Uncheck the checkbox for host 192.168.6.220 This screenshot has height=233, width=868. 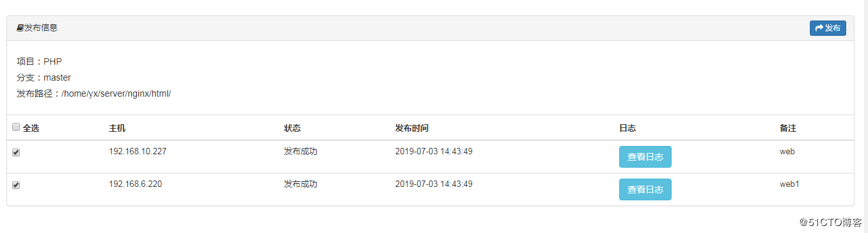pyautogui.click(x=16, y=185)
